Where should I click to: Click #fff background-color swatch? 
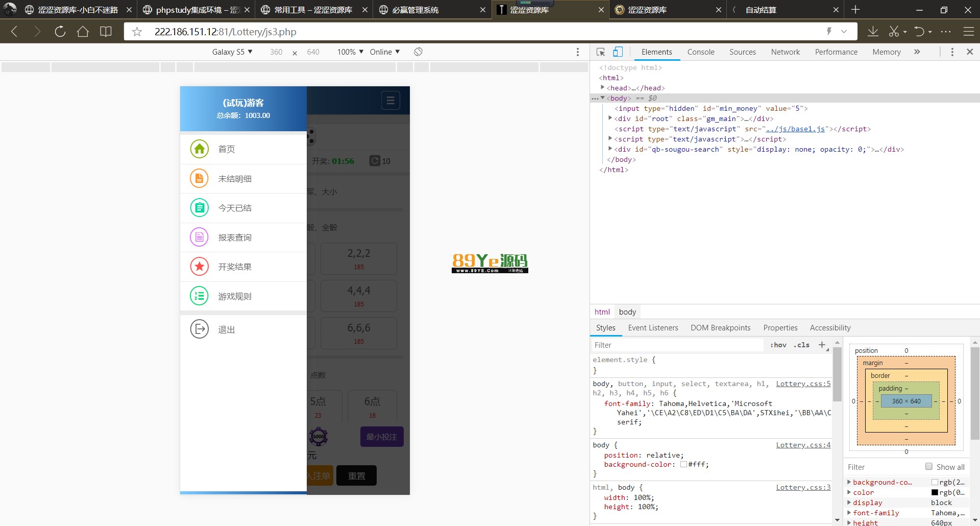coord(683,464)
